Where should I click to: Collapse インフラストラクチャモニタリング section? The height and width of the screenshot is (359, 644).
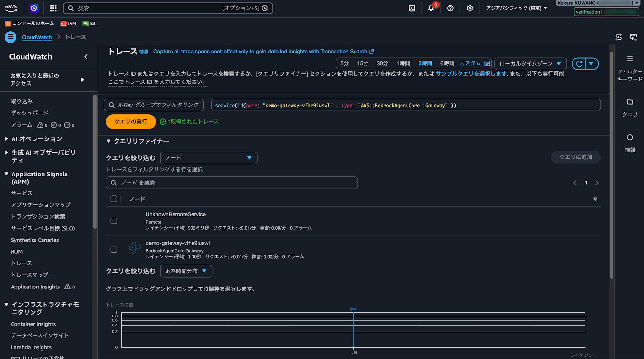click(x=6, y=304)
